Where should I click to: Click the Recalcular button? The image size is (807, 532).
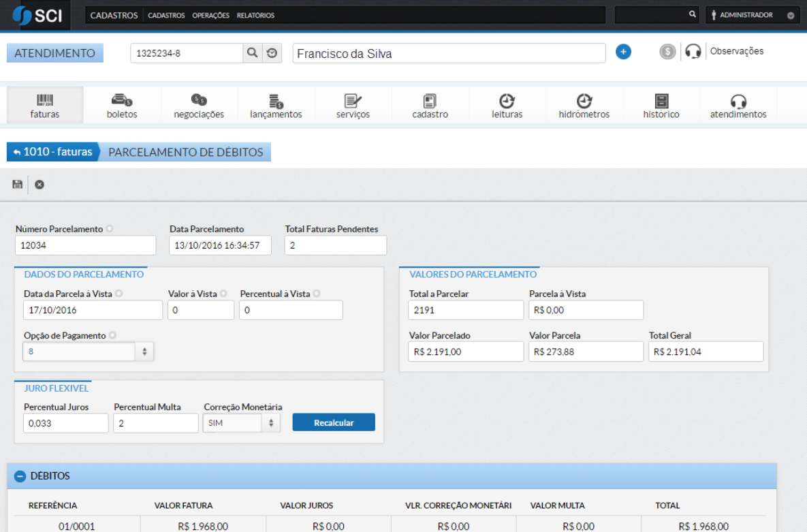coord(334,423)
